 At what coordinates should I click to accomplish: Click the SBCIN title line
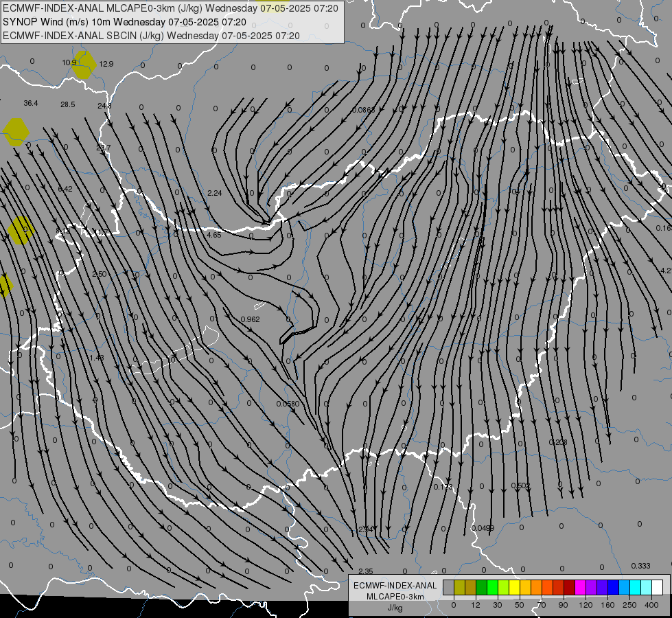click(x=151, y=36)
